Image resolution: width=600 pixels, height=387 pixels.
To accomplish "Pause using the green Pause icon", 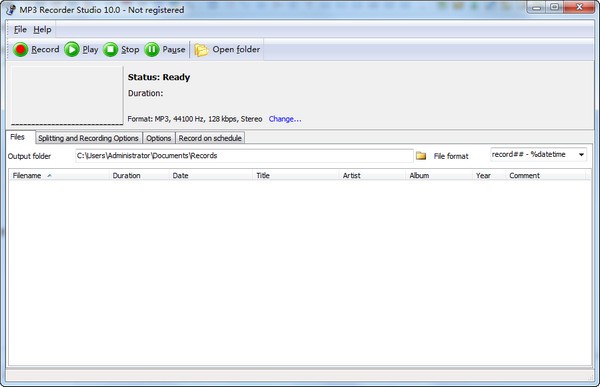I will pos(152,49).
